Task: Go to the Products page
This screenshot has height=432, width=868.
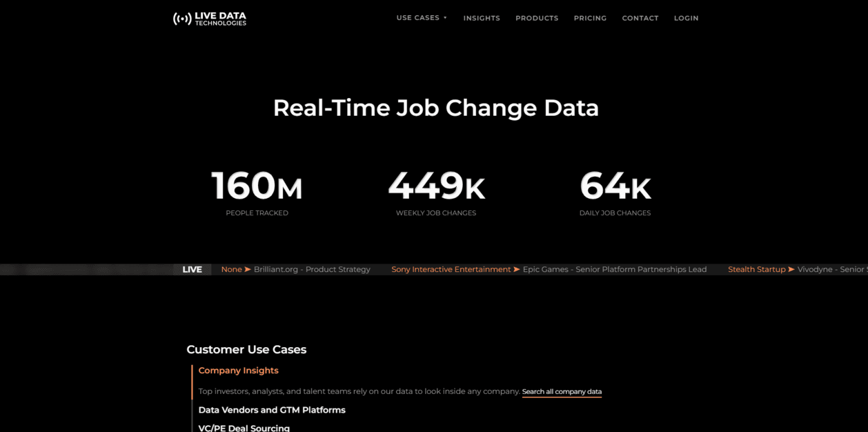Action: pyautogui.click(x=537, y=18)
